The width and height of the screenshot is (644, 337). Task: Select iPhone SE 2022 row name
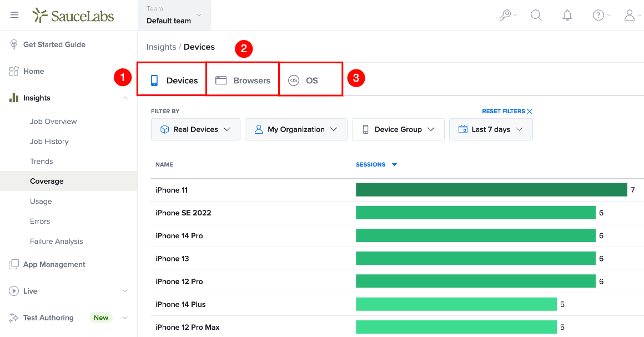click(183, 213)
